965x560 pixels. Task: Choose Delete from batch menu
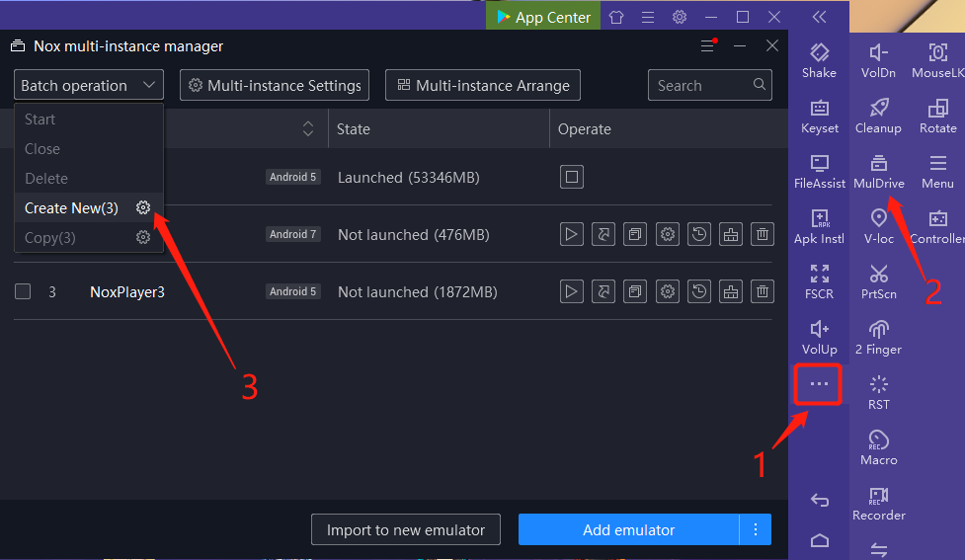(46, 179)
